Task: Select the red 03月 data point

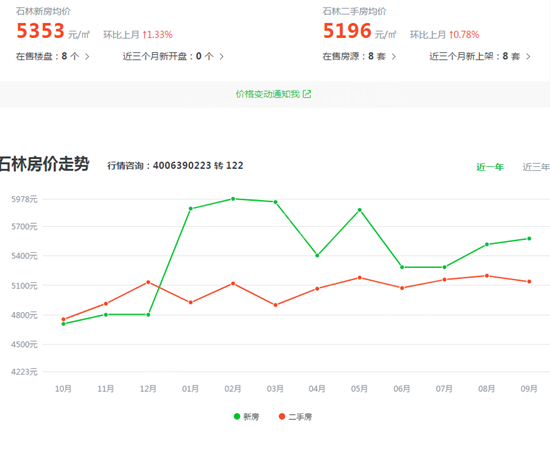Action: click(x=275, y=305)
